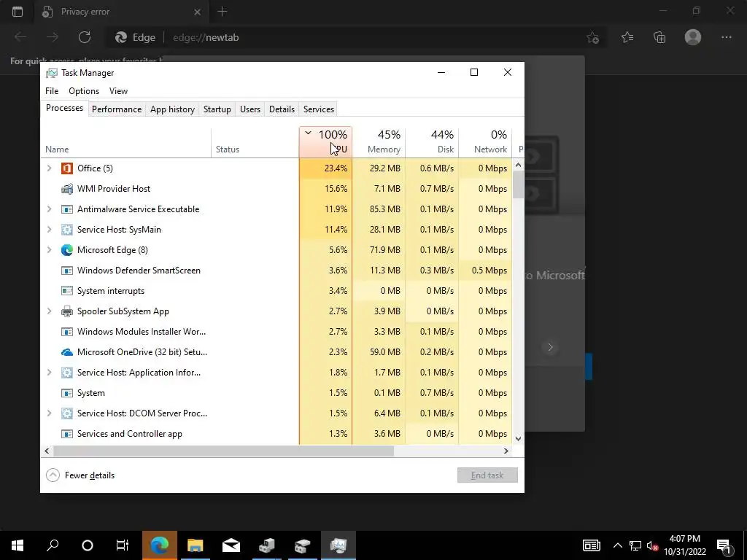Screen dimensions: 747x560
Task: Click Edge refresh button
Action: point(85,37)
